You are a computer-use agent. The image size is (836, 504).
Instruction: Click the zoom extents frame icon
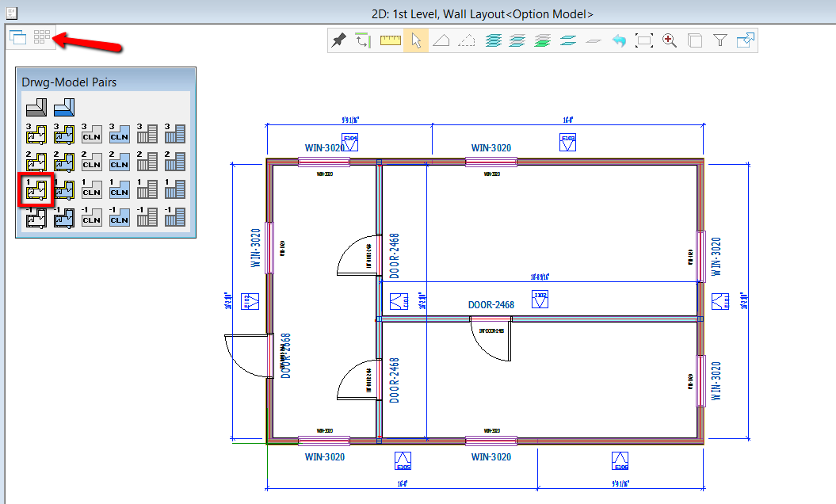point(644,40)
